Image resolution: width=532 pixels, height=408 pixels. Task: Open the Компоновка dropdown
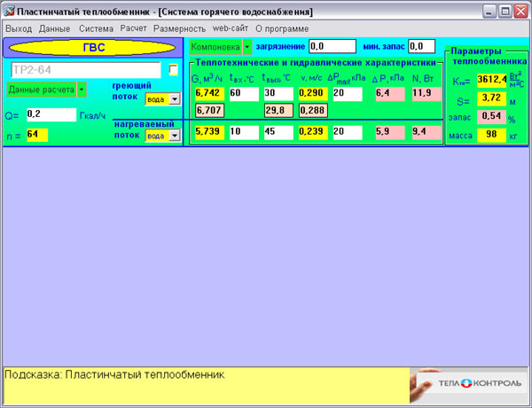tap(247, 46)
